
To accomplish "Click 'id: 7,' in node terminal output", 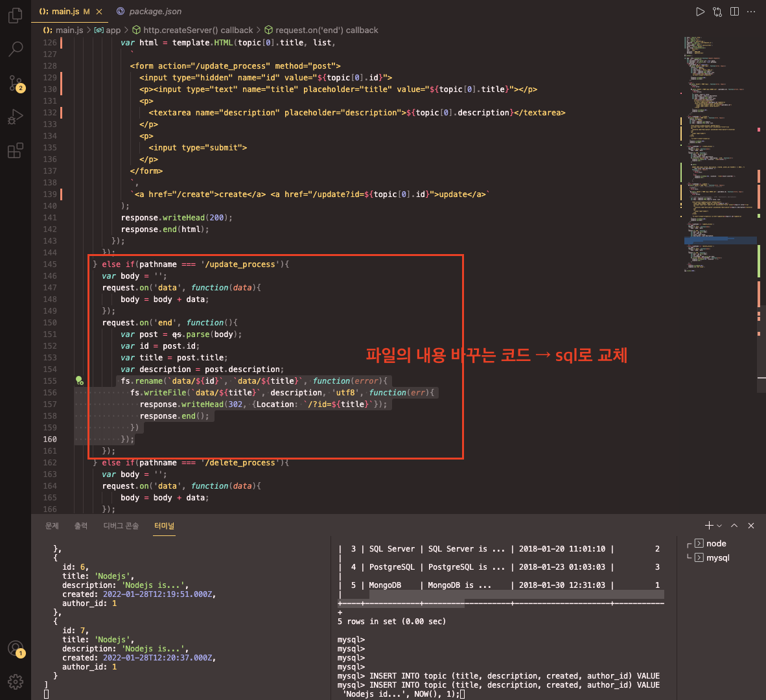I will (x=75, y=630).
